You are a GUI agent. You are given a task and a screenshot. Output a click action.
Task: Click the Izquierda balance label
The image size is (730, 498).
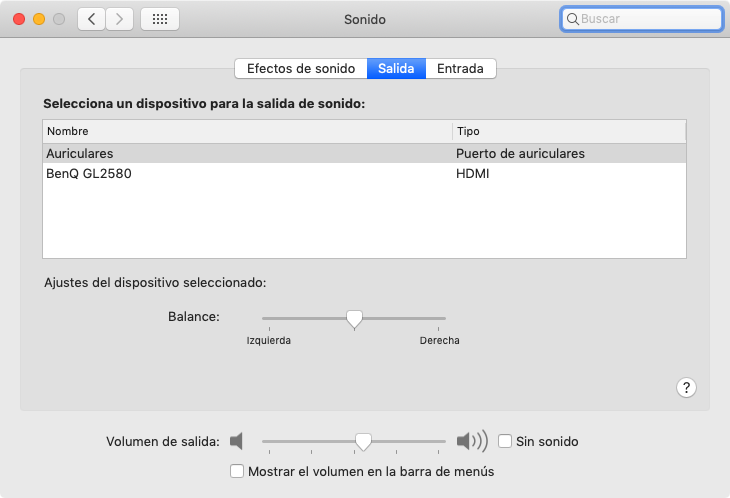coord(269,341)
